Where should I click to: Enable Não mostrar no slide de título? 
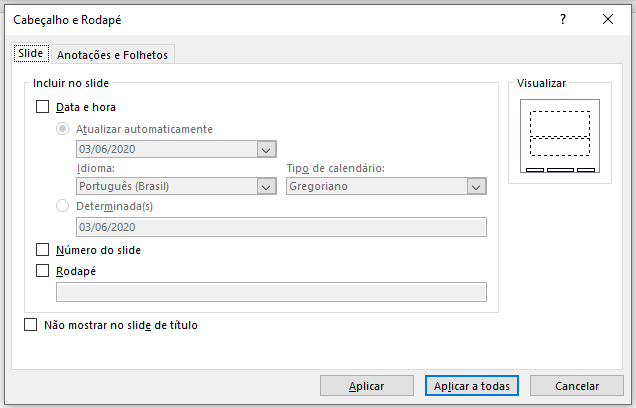30,325
